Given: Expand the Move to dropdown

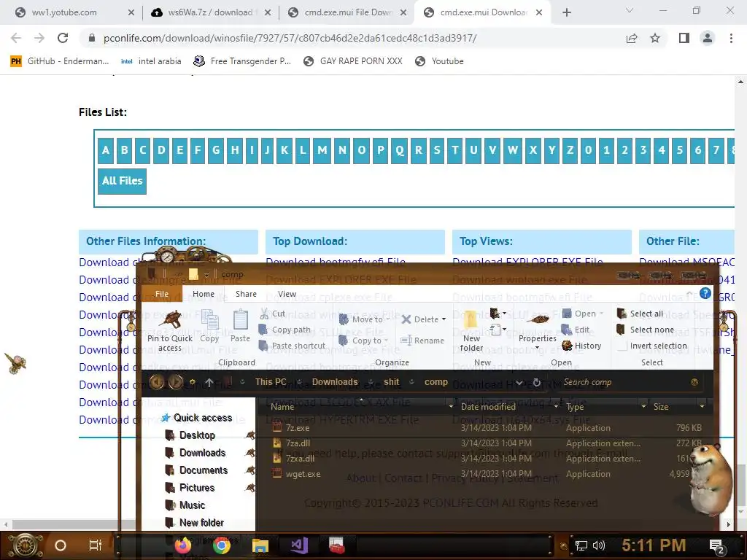Looking at the screenshot, I should pyautogui.click(x=387, y=319).
